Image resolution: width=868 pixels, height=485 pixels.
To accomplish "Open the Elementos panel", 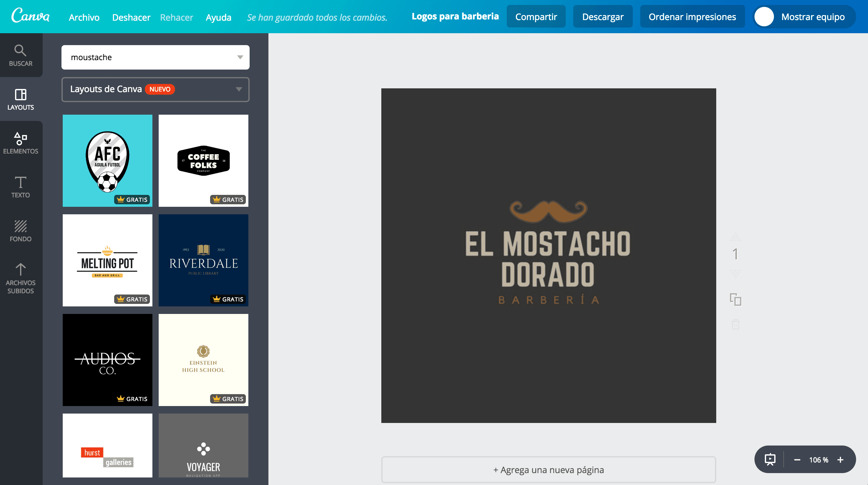I will pyautogui.click(x=21, y=143).
